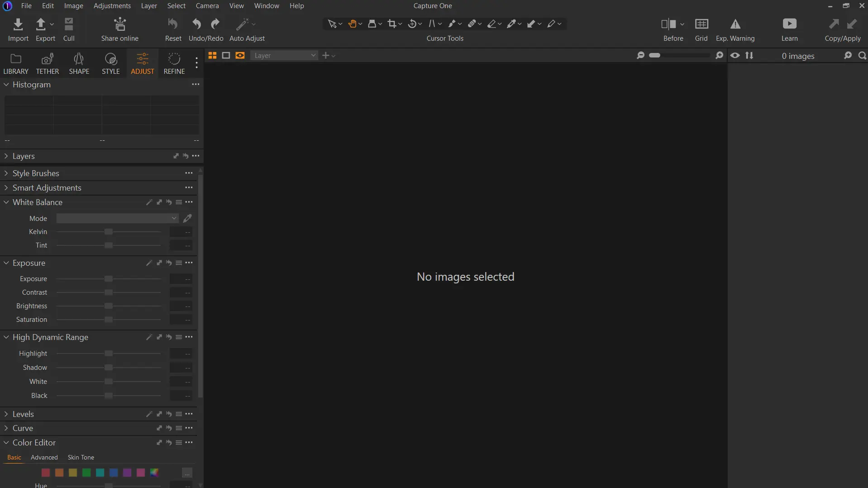Select the blue color swatch
The image size is (868, 488).
pyautogui.click(x=114, y=473)
